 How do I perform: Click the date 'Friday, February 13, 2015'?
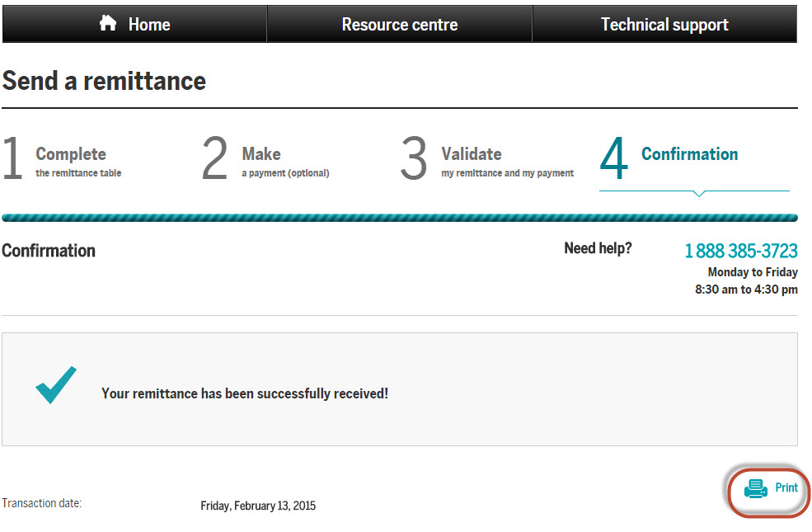click(258, 506)
